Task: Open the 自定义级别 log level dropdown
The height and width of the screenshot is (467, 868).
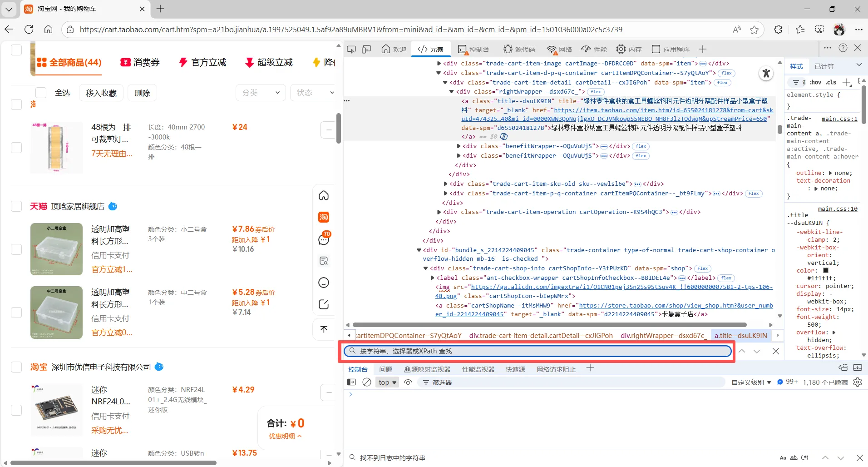Action: pyautogui.click(x=751, y=383)
